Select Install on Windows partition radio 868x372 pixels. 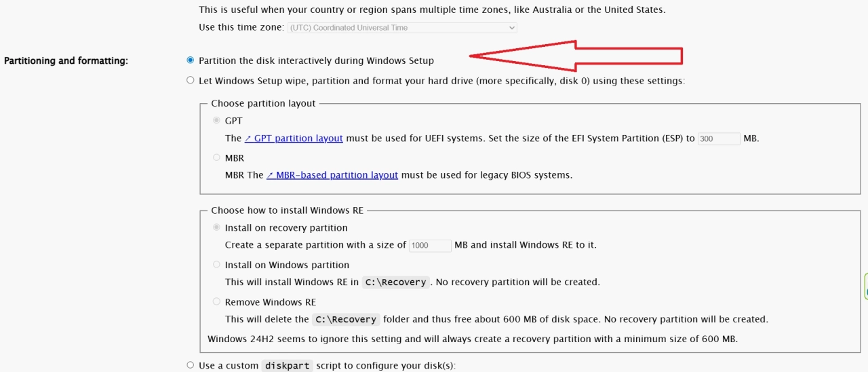[x=217, y=265]
